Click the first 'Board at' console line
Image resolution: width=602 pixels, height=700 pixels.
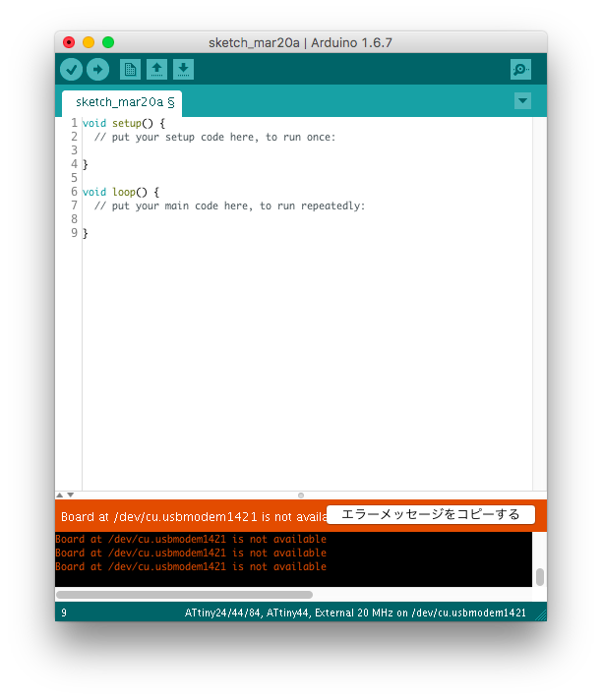click(191, 539)
